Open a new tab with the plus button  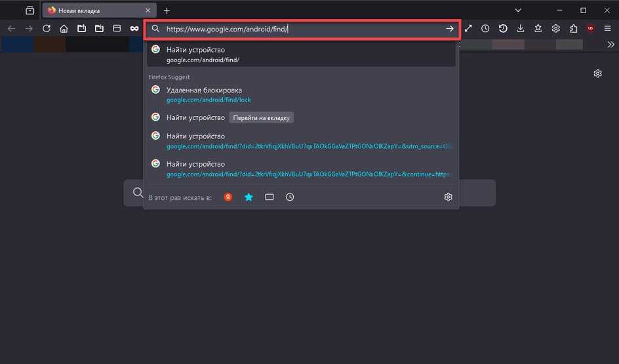167,10
